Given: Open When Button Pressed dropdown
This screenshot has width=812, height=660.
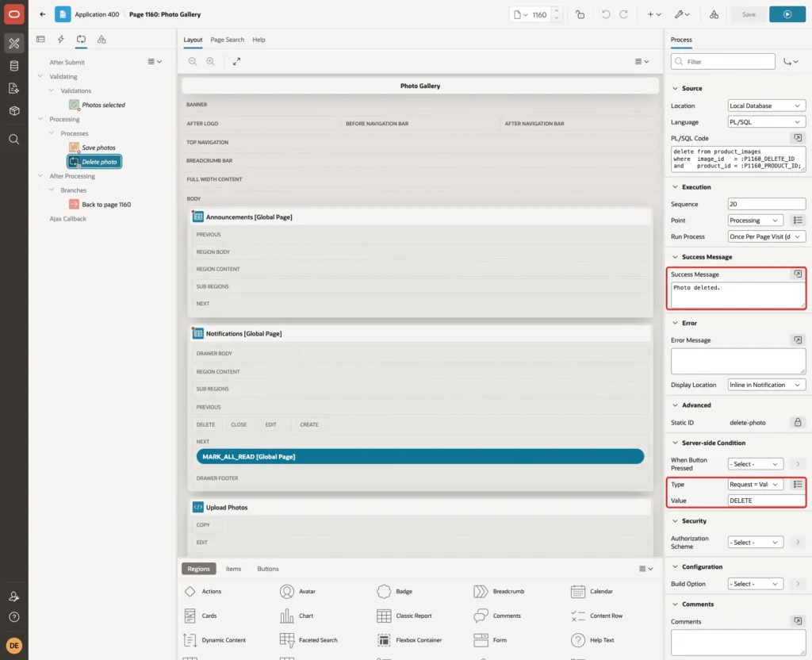Looking at the screenshot, I should (x=755, y=463).
